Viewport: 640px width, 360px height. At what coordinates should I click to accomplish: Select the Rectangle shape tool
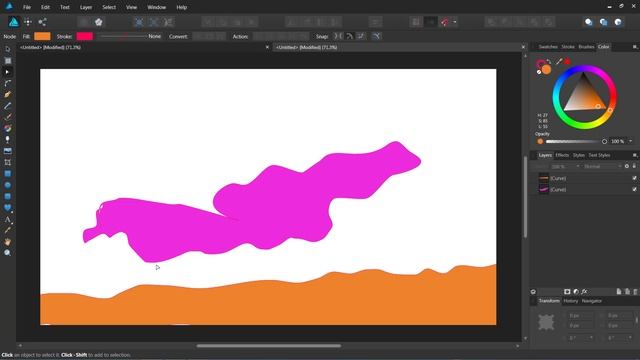click(x=7, y=173)
